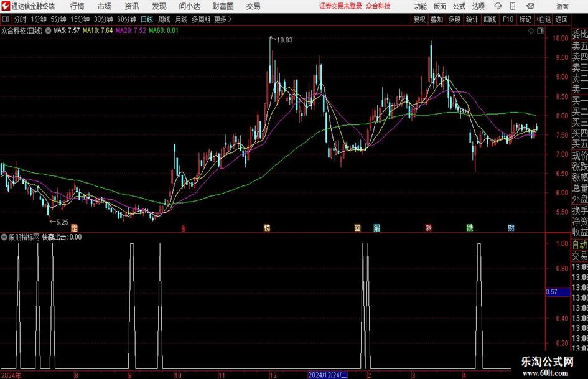Switch to 15分钟 period
This screenshot has height=379, width=588.
pyautogui.click(x=80, y=19)
